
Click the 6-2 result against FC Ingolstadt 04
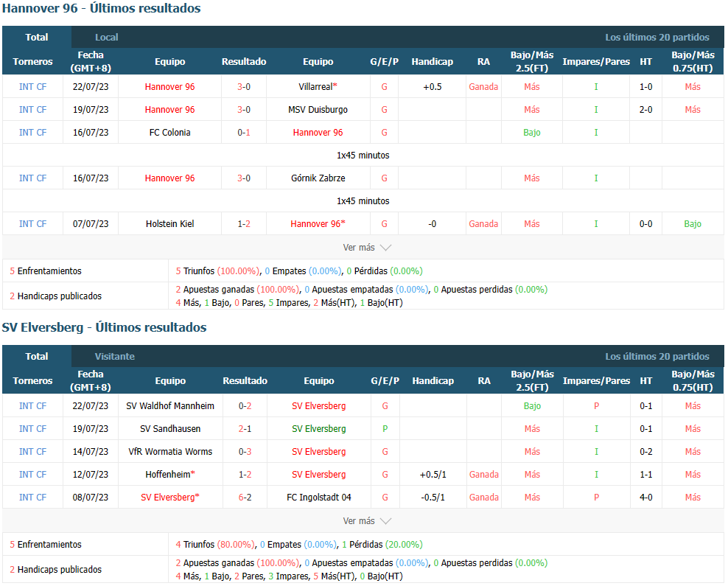(x=245, y=498)
